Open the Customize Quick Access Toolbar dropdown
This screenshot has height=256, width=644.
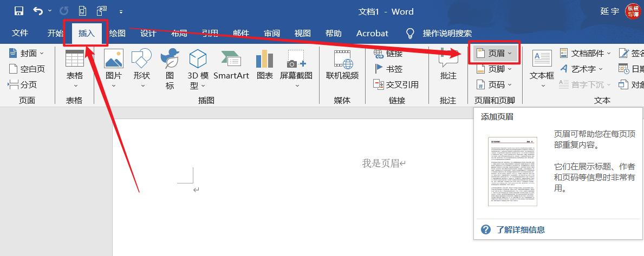(x=121, y=12)
